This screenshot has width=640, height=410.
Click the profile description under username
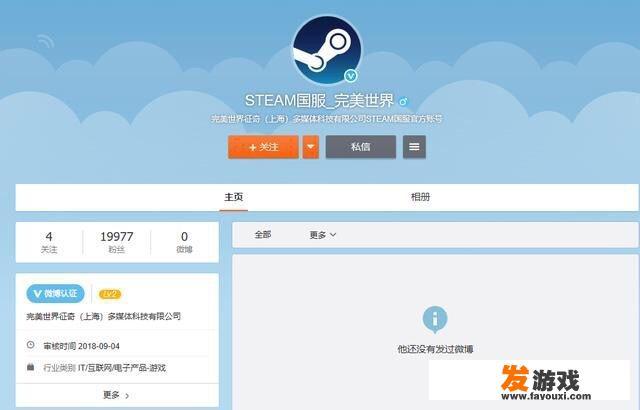click(x=327, y=119)
